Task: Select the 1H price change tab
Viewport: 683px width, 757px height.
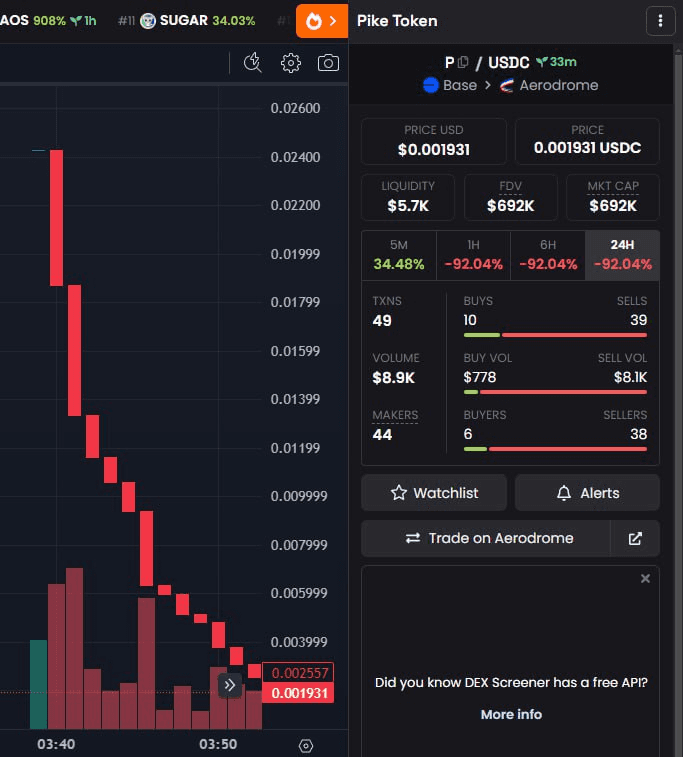Action: (x=474, y=255)
